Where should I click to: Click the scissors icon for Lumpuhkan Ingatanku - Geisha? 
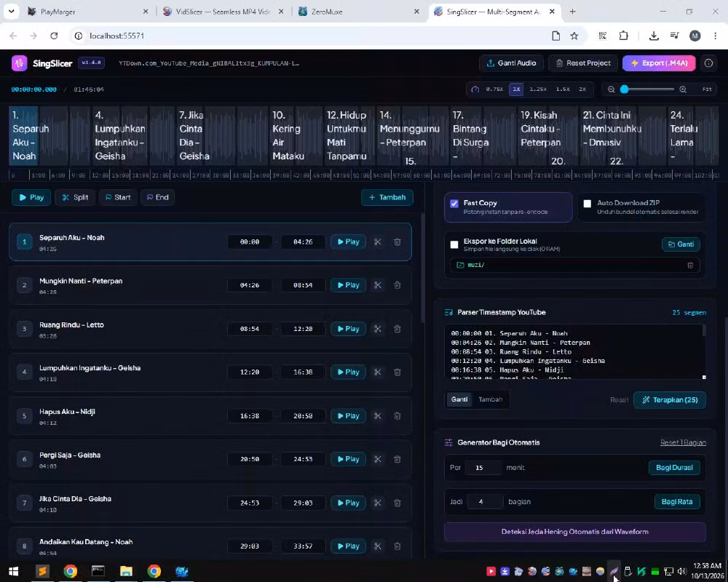click(377, 372)
